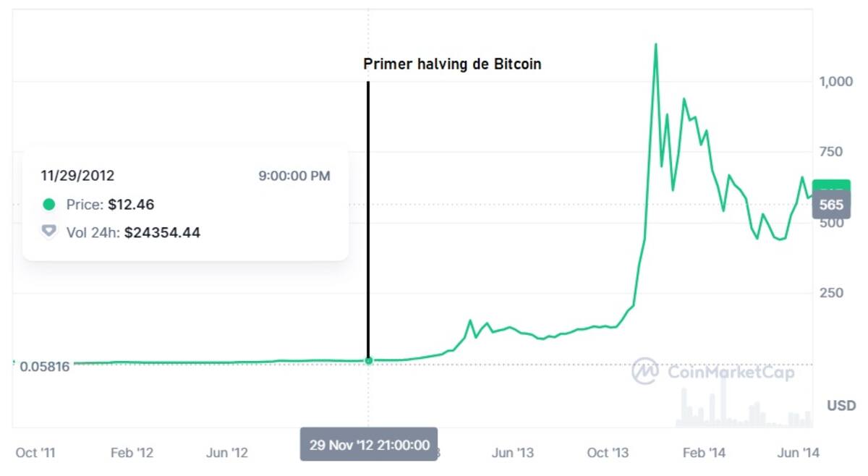
Task: Select the Jun '13 x-axis label
Action: 513,453
